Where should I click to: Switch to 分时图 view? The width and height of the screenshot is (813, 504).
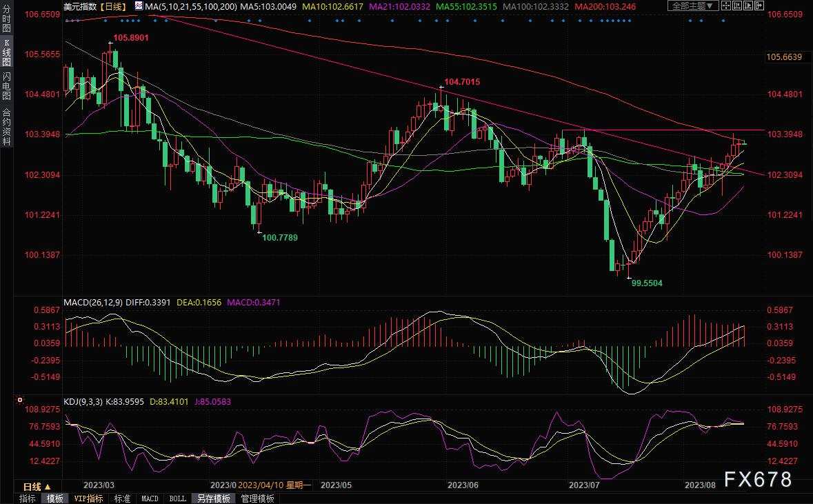coord(6,17)
